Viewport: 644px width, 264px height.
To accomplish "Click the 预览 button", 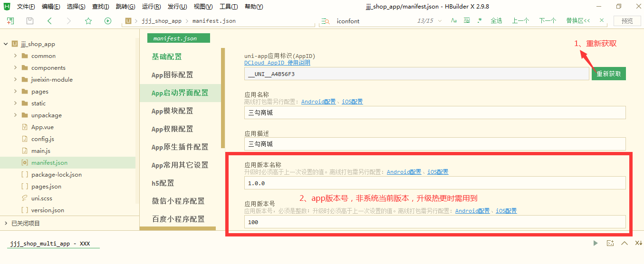I will 627,21.
